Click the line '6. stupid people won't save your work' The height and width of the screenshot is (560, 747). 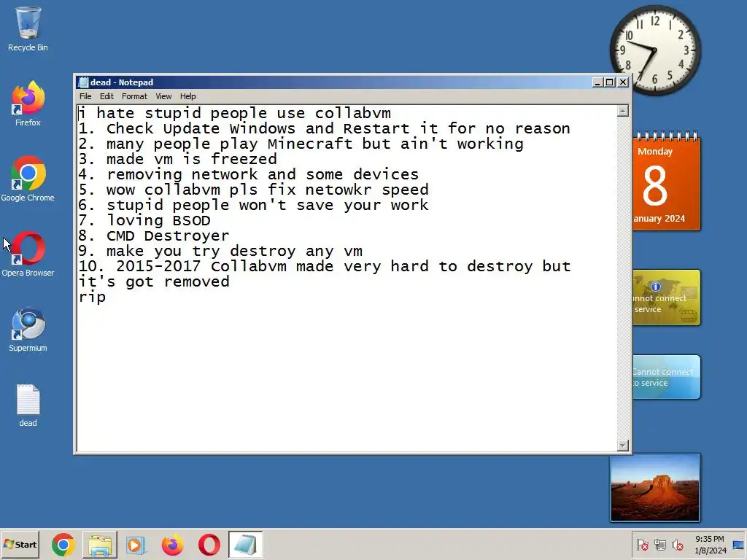[x=253, y=205]
